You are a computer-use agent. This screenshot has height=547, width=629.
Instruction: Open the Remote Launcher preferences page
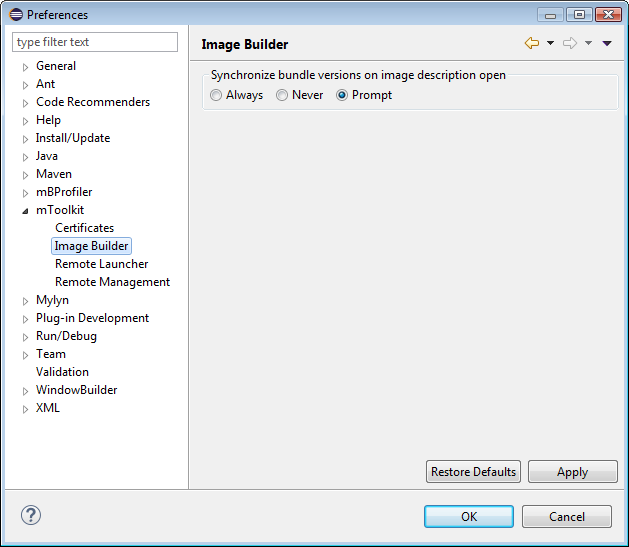pyautogui.click(x=101, y=264)
